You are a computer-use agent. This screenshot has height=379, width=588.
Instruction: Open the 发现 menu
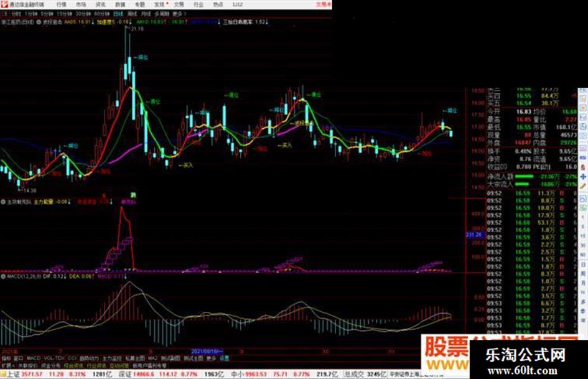(159, 4)
